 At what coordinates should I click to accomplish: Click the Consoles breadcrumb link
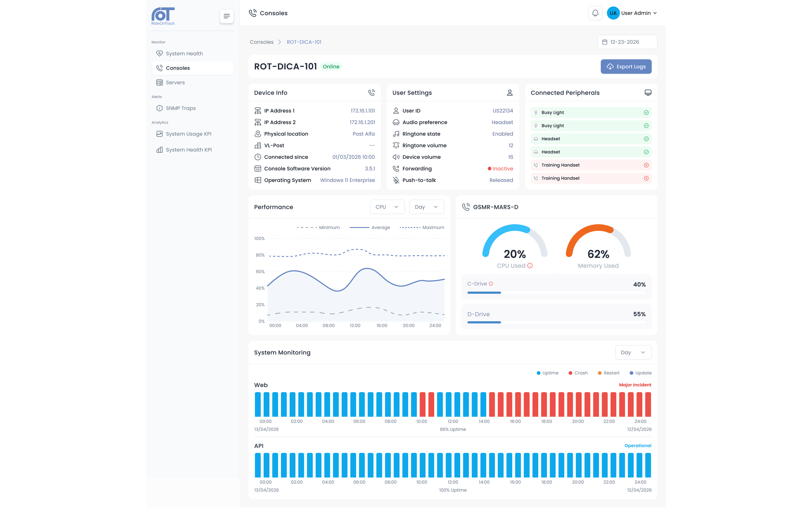click(x=261, y=42)
